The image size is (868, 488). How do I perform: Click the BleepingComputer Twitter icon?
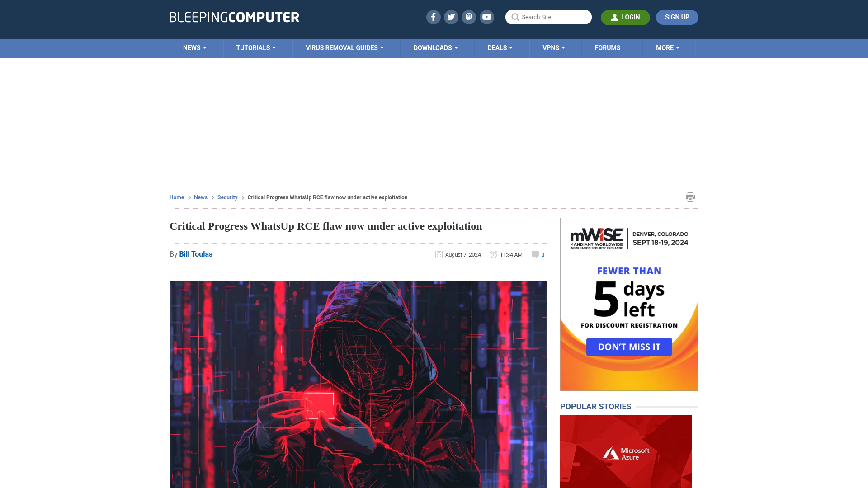(x=451, y=17)
